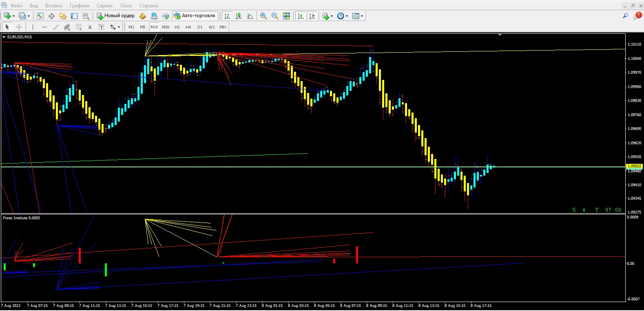This screenshot has width=644, height=311.
Task: Draw a vertical line tool
Action: click(33, 27)
